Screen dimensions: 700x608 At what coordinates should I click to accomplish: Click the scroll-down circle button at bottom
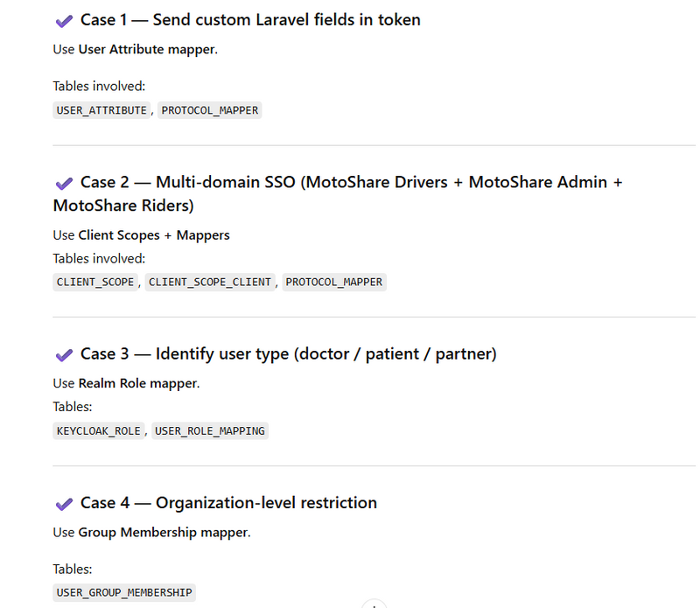tap(374, 605)
